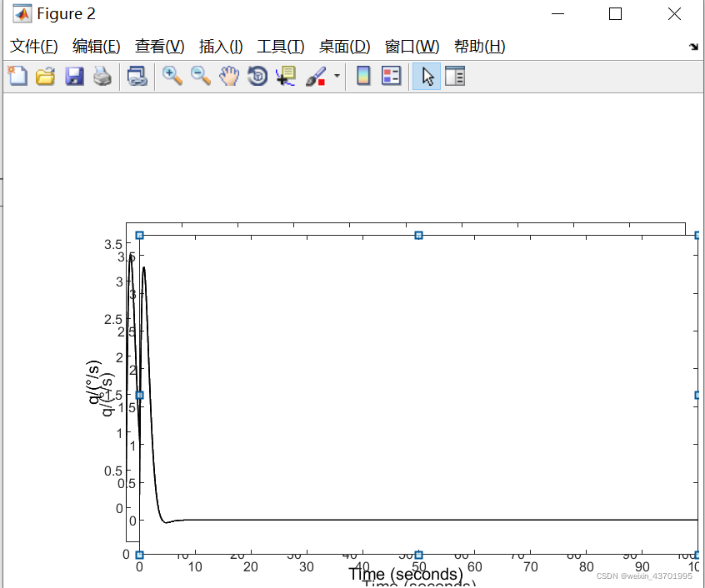The width and height of the screenshot is (705, 588).
Task: Insert a legend using toolbar icon
Action: [391, 76]
